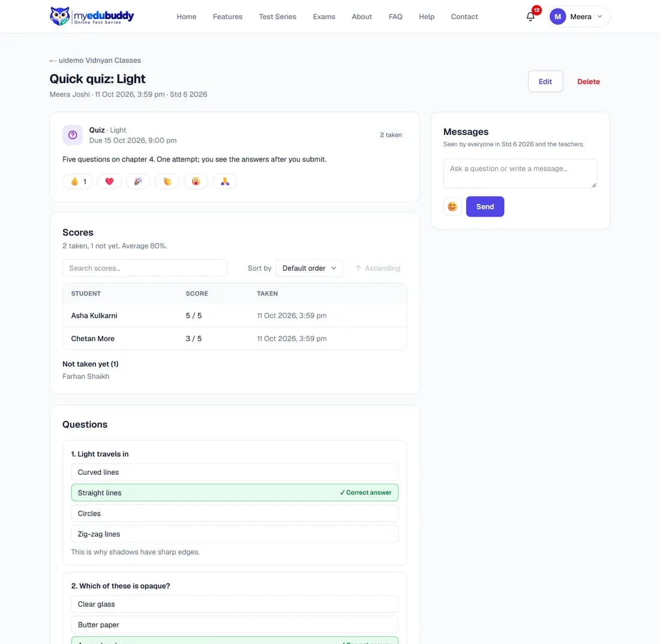Focus the Search scores field
Image resolution: width=660 pixels, height=644 pixels.
(145, 268)
